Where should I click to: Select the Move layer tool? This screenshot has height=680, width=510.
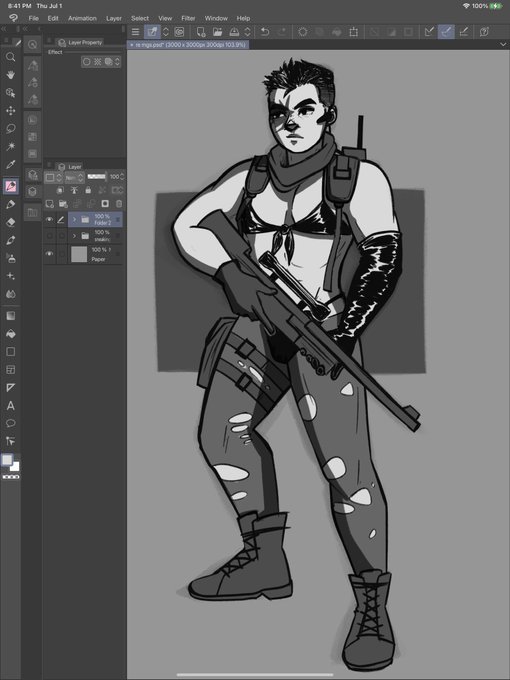pos(10,111)
